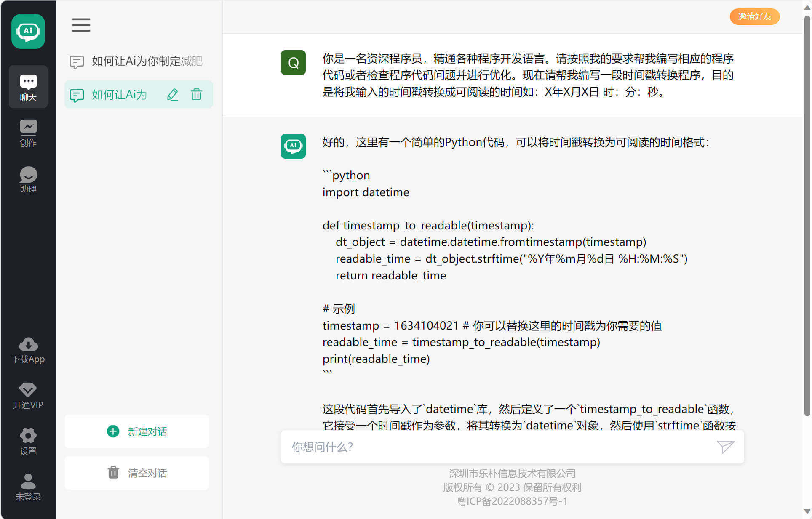Select the highlighted 如何让Ai为 conversation
Image resolution: width=812 pixels, height=519 pixels.
pyautogui.click(x=119, y=95)
